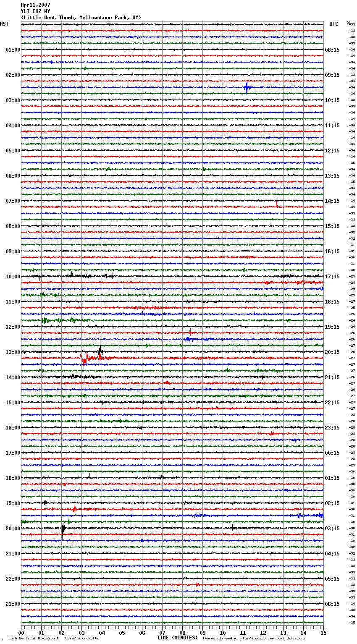Viewport: 357px width, 644px height.
Task: Click minute 12 on the time axis
Action: [x=263, y=633]
